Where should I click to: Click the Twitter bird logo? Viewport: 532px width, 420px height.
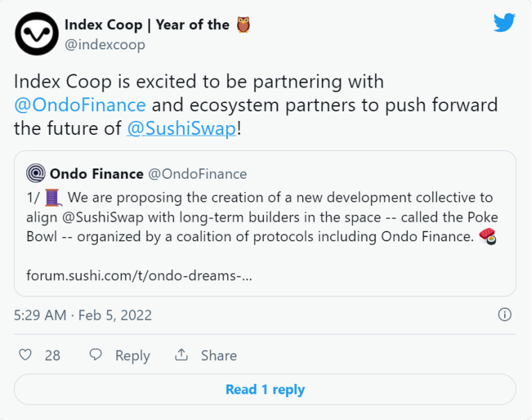click(504, 22)
